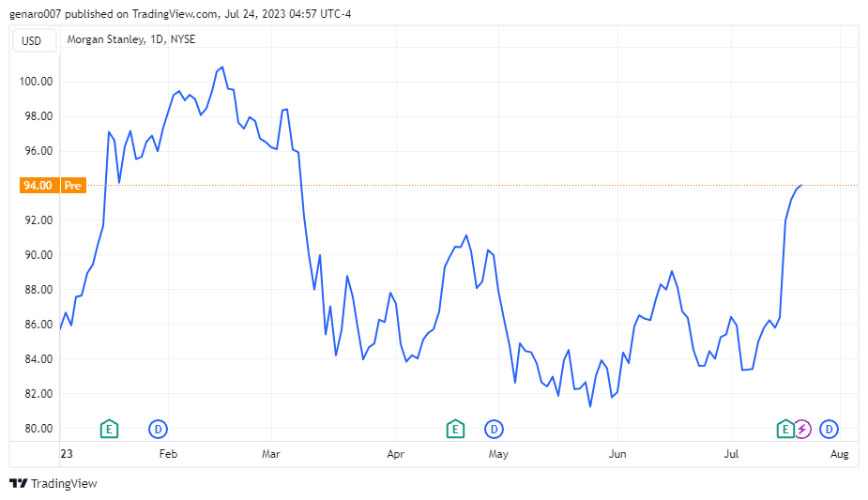Image resolution: width=868 pixels, height=500 pixels.
Task: Click the 100.00 price axis label
Action: 36,82
